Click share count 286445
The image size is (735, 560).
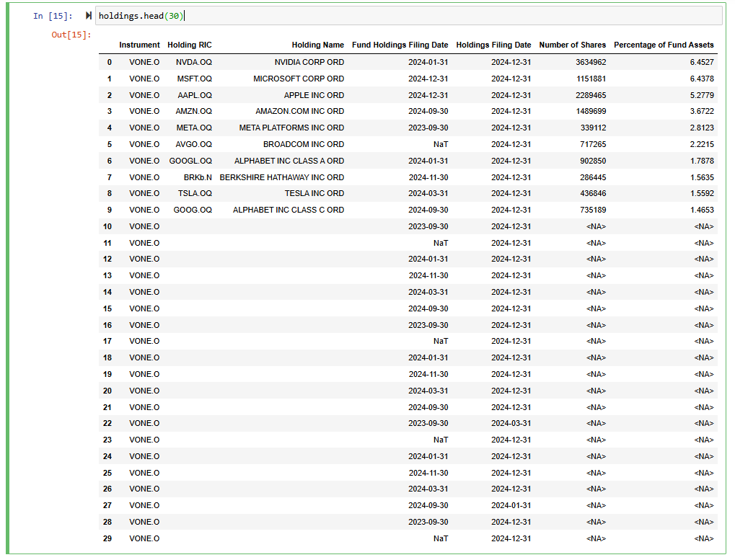click(x=593, y=178)
